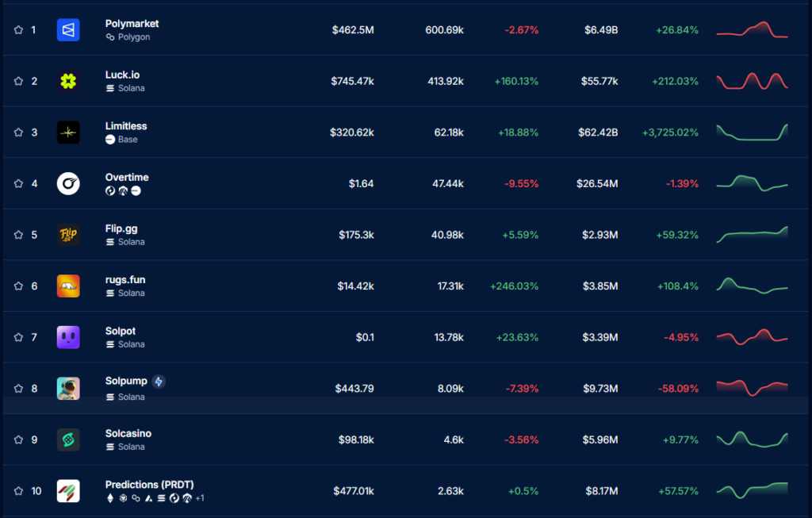The height and width of the screenshot is (518, 812).
Task: Favorite Predictions (PRDT) with the star
Action: click(19, 492)
